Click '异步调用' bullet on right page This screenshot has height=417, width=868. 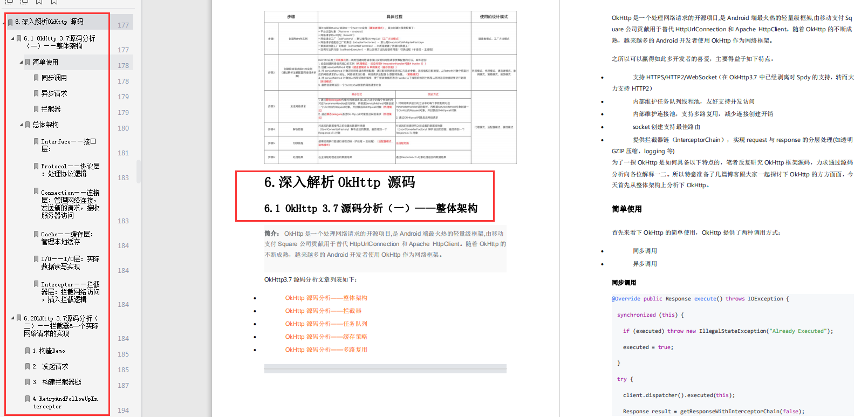click(x=645, y=264)
